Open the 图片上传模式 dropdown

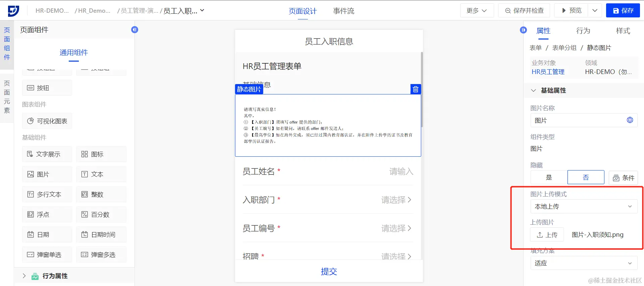584,207
